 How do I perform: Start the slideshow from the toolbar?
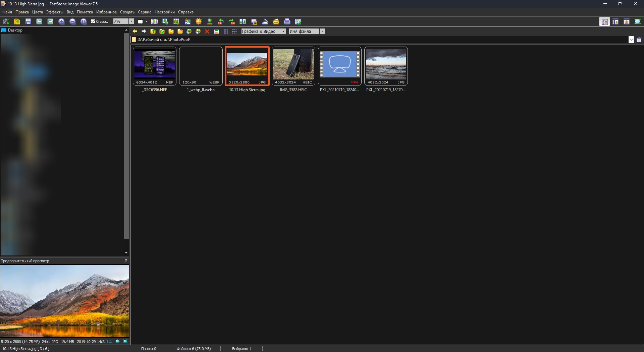point(154,21)
